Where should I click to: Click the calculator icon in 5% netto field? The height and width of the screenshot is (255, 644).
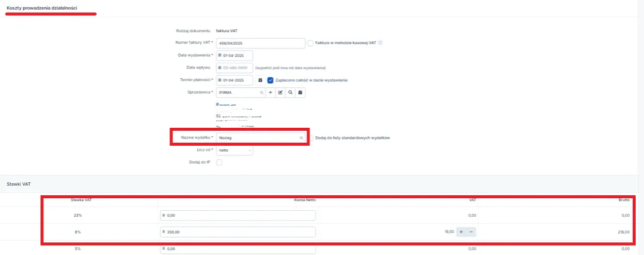tap(164, 249)
